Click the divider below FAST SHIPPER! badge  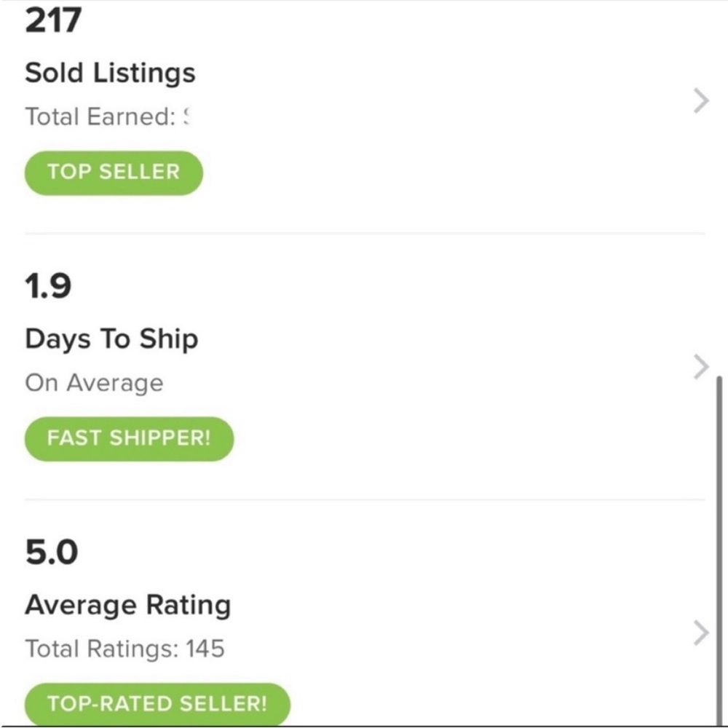pos(364,499)
